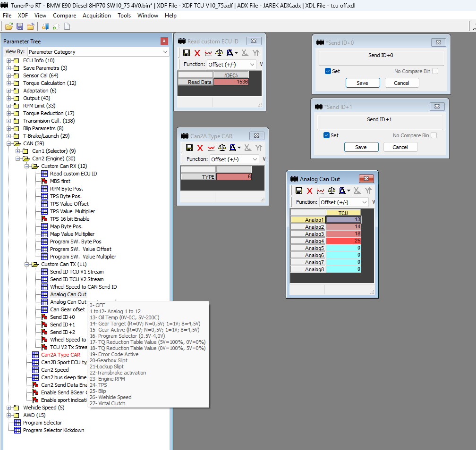The width and height of the screenshot is (476, 450).
Task: Click balance scale icon in Can2A Type CAR
Action: pyautogui.click(x=222, y=148)
